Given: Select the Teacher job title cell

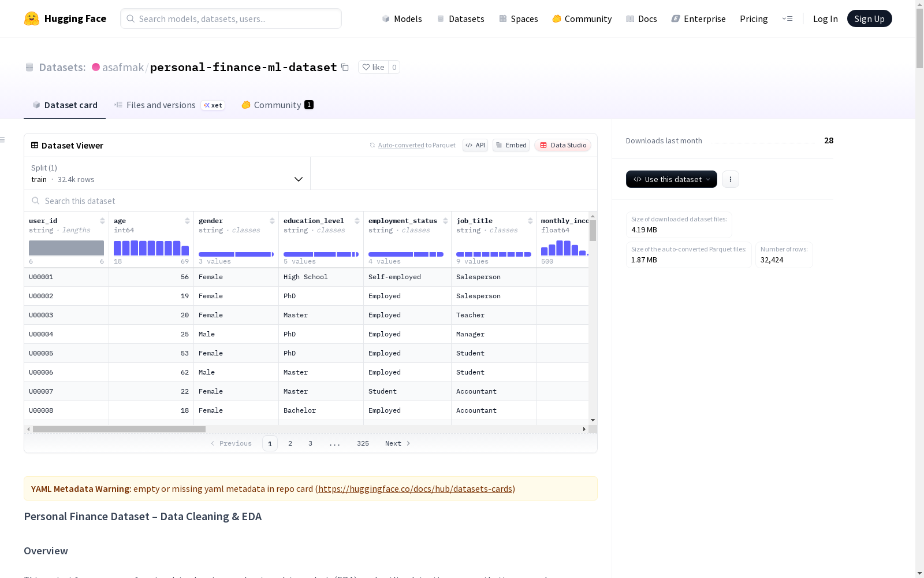Looking at the screenshot, I should point(494,315).
